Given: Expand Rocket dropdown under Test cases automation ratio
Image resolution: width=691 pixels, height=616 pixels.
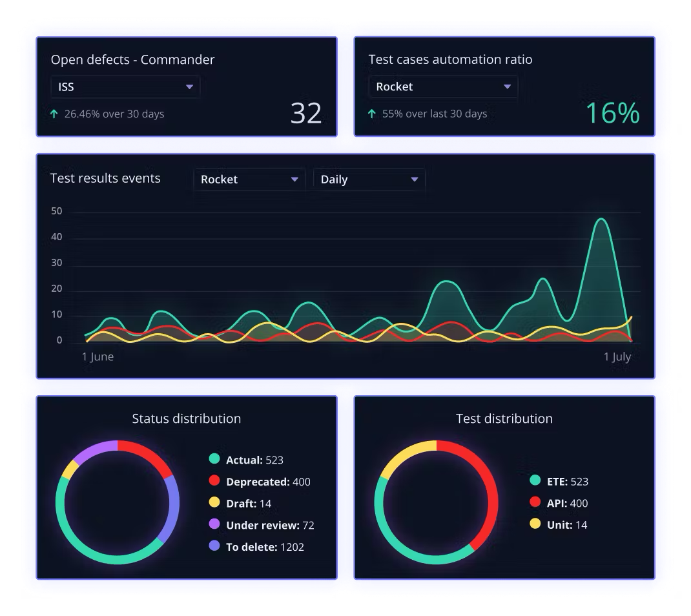Looking at the screenshot, I should 443,87.
